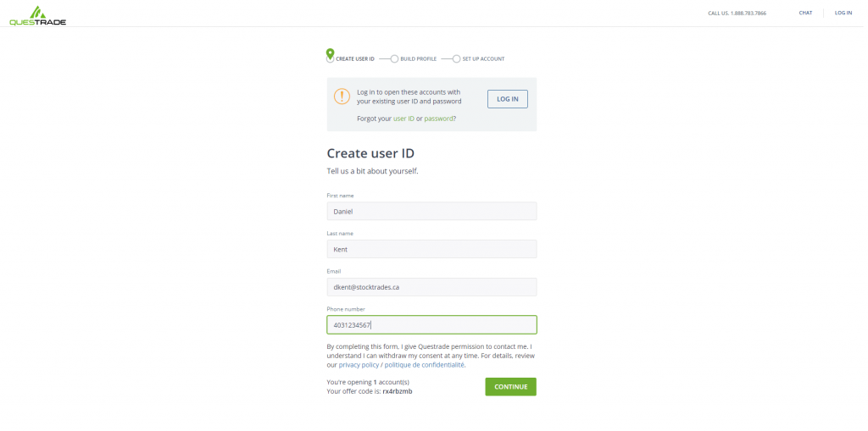Click into the Last name field with Kent
Viewport: 868px width, 431px height.
[431, 249]
